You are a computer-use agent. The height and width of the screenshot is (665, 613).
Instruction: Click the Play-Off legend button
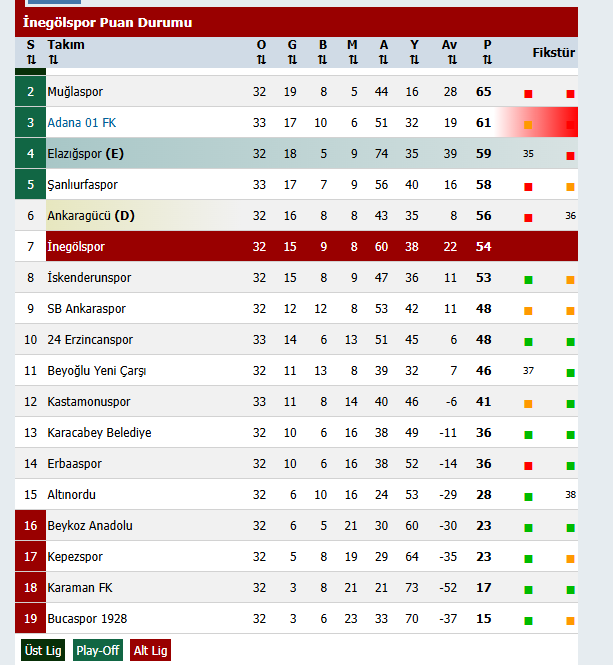pyautogui.click(x=98, y=650)
